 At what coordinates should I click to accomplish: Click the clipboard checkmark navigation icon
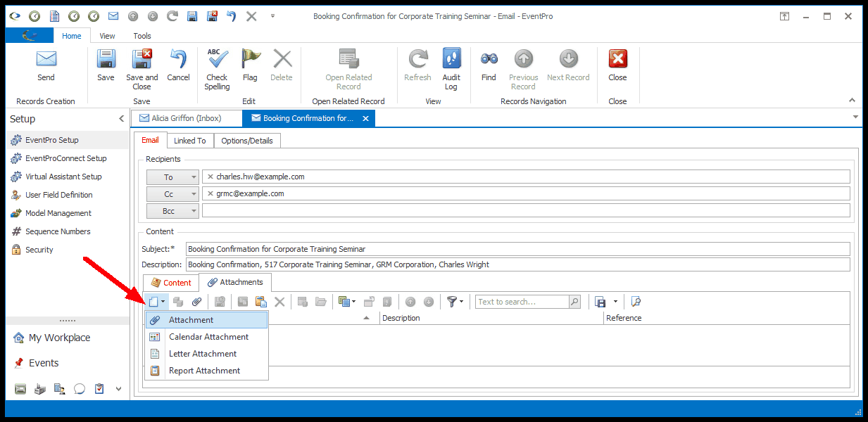pos(99,388)
